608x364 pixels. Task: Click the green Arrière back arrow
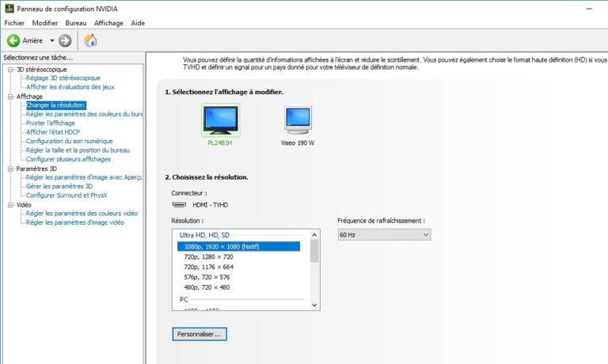click(13, 40)
